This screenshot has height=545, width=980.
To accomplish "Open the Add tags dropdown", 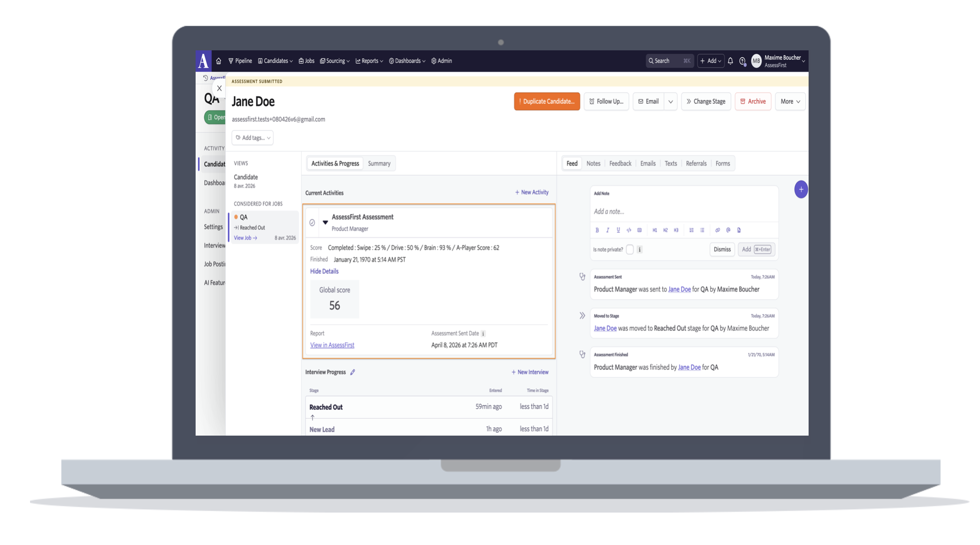I will coord(252,138).
